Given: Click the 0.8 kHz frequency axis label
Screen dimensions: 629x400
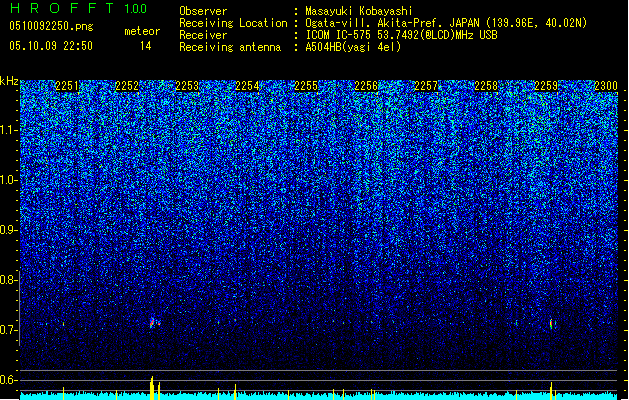Looking at the screenshot, I should click(x=8, y=280).
